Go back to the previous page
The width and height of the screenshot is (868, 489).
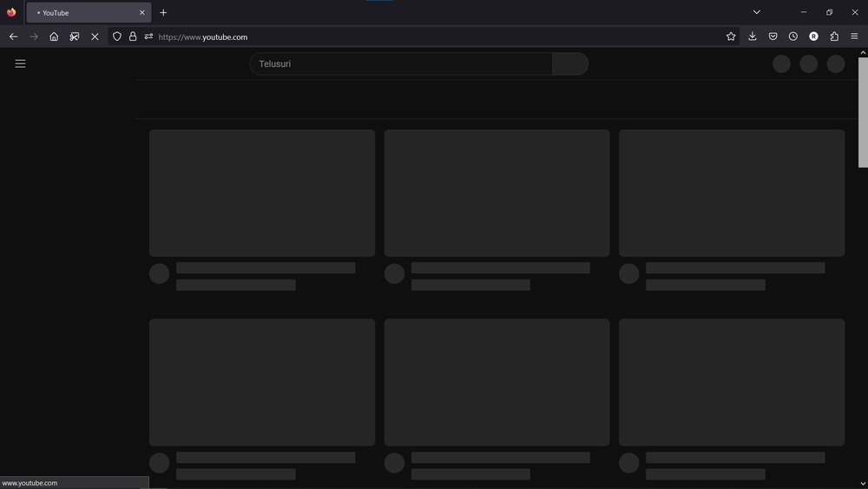click(13, 36)
